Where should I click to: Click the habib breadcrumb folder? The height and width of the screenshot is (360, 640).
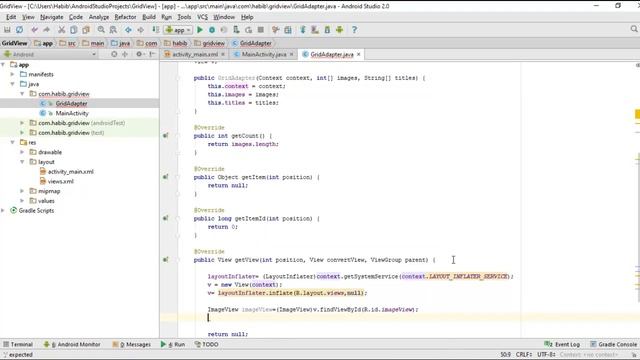click(176, 43)
